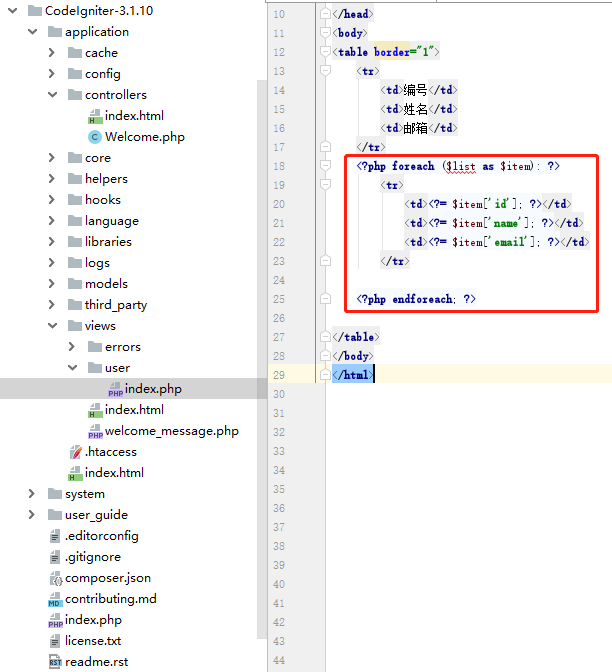Place cursor on $list variable
The width and height of the screenshot is (612, 672).
[461, 166]
